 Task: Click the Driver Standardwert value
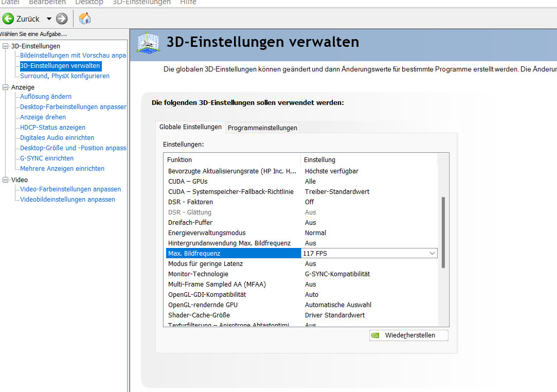click(335, 315)
